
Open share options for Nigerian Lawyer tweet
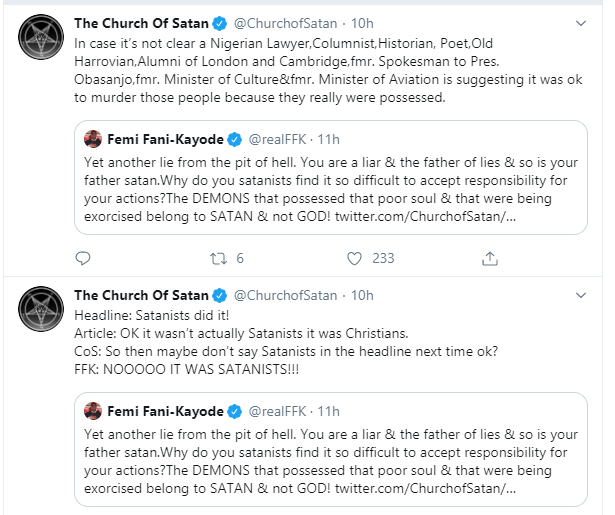pyautogui.click(x=490, y=258)
